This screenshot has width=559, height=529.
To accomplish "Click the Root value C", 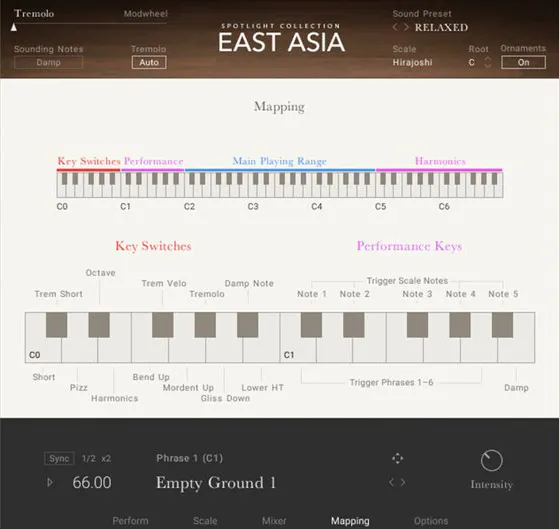I will point(472,62).
